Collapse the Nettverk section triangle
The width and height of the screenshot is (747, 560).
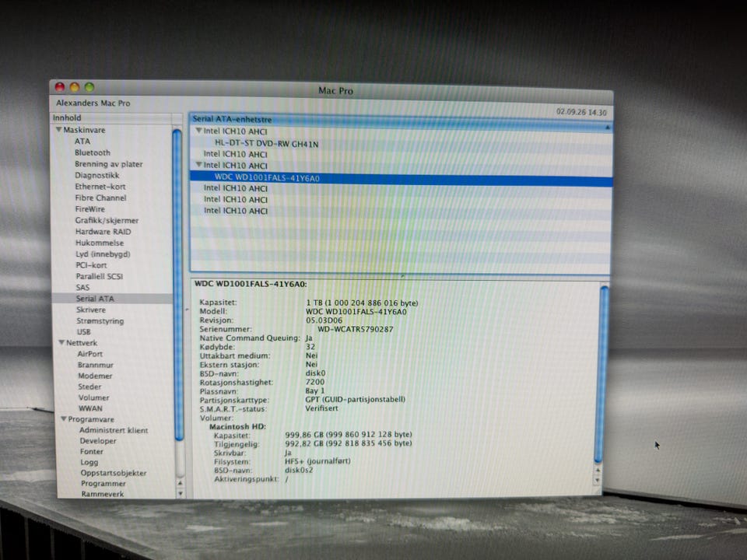click(61, 342)
